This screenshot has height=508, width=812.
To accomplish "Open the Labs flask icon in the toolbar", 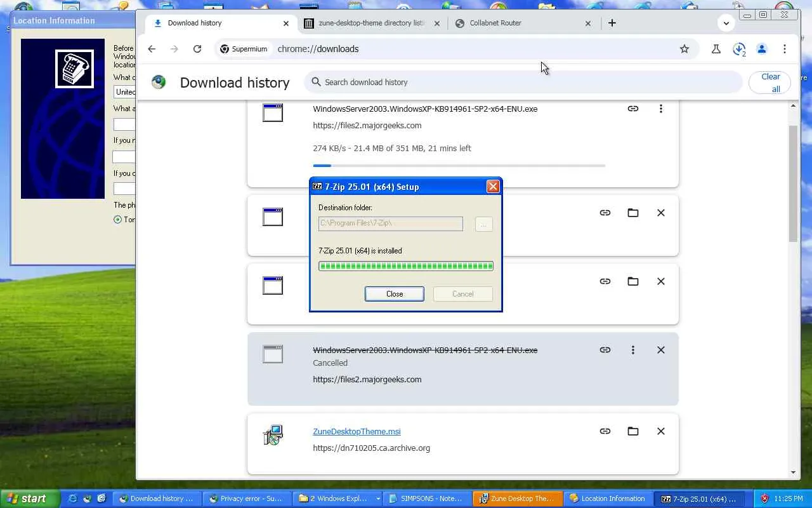I will point(716,49).
